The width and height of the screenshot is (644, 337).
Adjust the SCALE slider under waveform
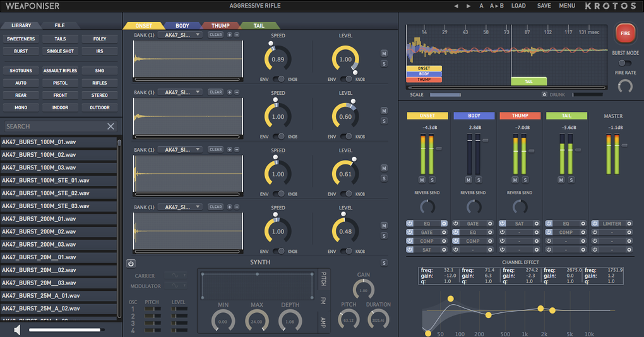[445, 95]
